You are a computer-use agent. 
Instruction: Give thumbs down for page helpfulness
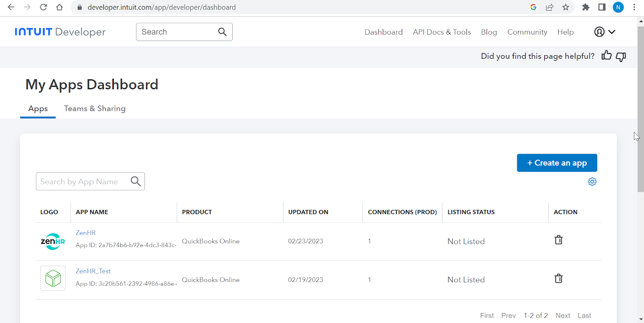coord(621,57)
